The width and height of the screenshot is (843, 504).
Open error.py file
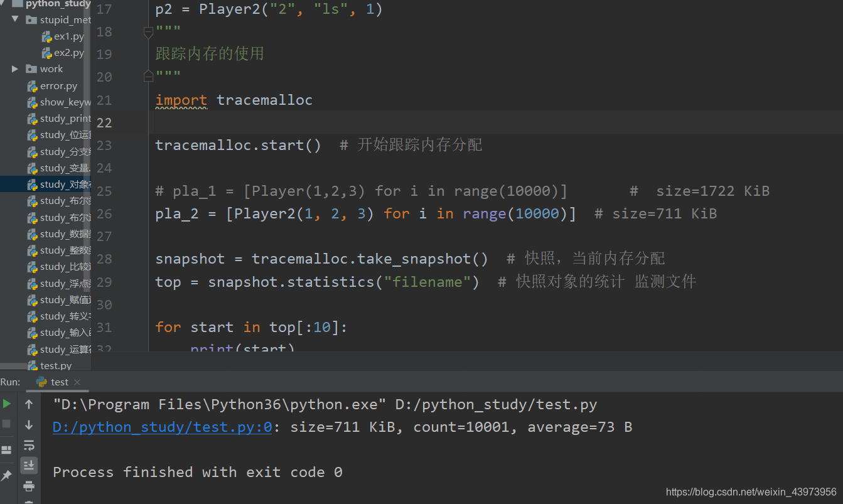click(x=53, y=85)
